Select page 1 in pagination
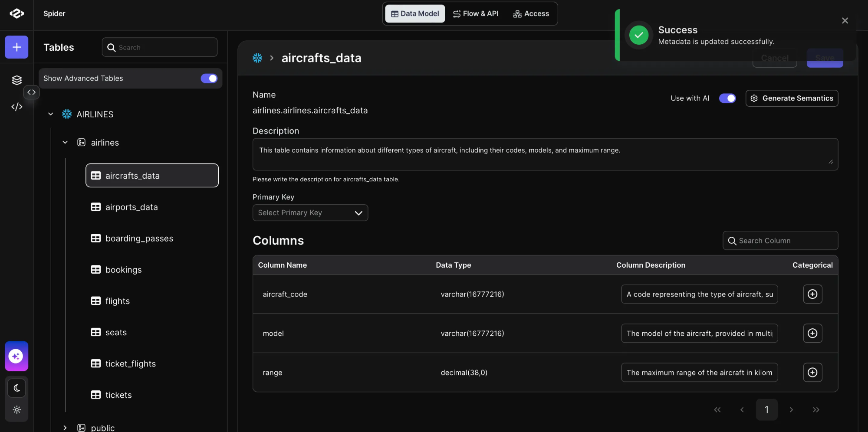This screenshot has width=868, height=432. point(766,410)
